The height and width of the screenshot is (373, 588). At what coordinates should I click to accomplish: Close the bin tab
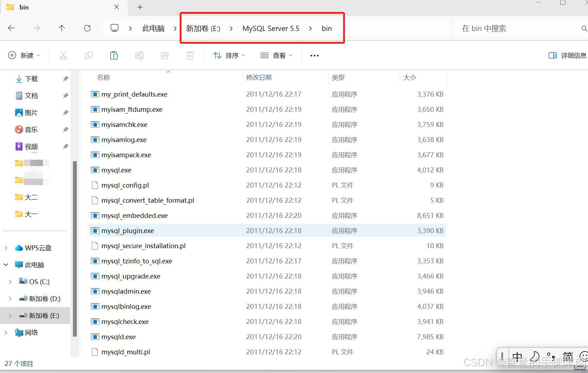pos(117,7)
